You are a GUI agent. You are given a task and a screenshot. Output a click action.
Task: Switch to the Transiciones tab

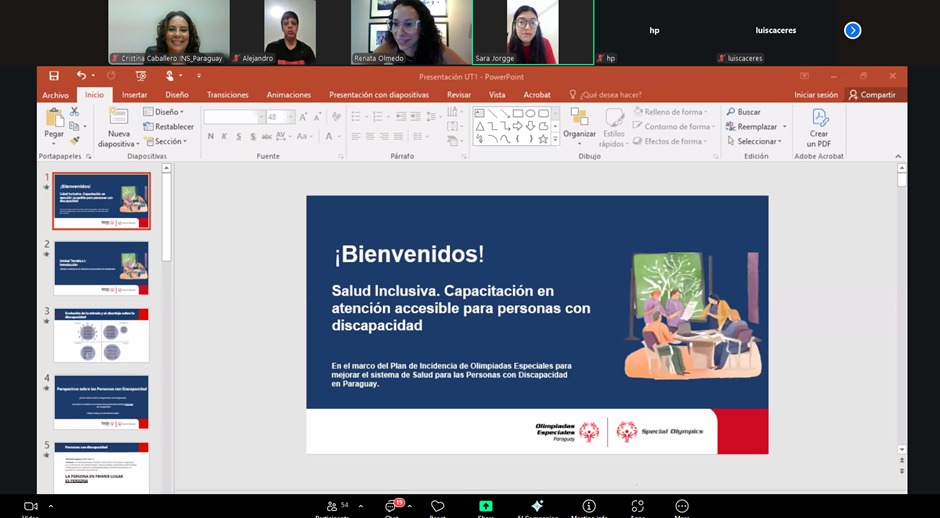(x=228, y=95)
